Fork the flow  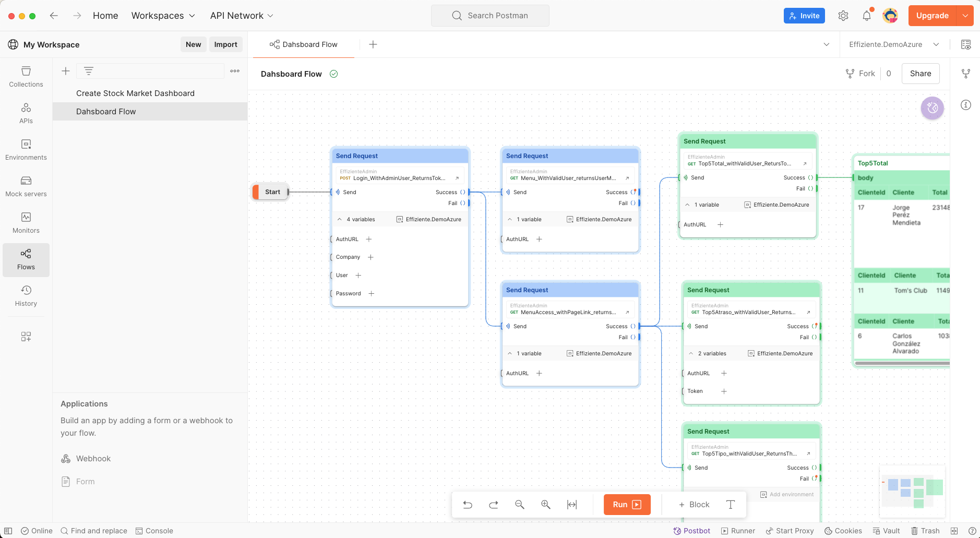(861, 74)
